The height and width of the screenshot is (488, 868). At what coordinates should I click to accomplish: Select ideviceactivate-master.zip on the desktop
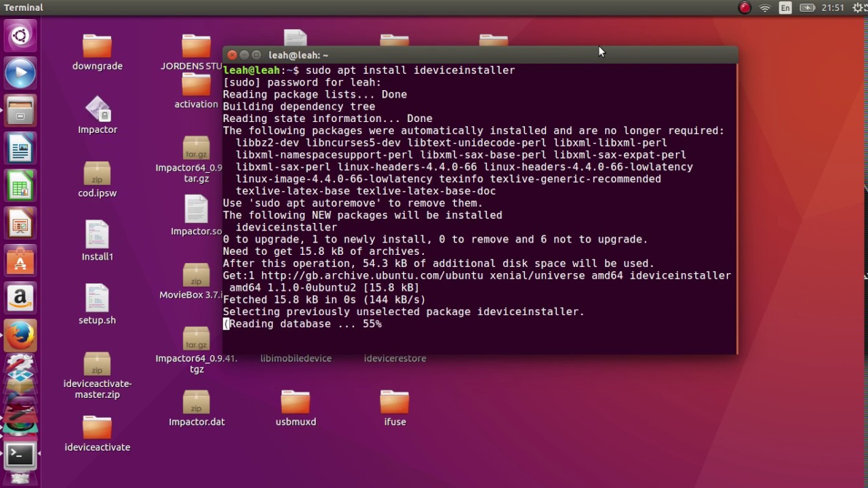click(x=97, y=375)
